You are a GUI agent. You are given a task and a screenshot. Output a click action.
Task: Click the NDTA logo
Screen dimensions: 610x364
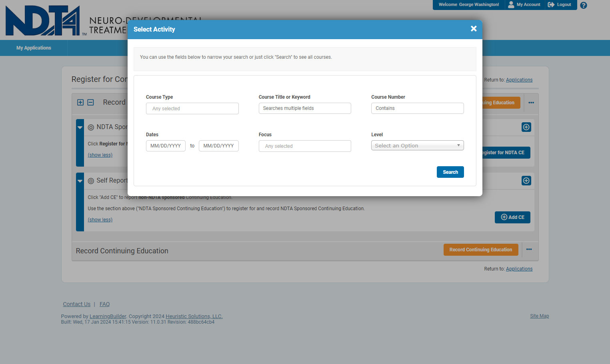click(43, 20)
